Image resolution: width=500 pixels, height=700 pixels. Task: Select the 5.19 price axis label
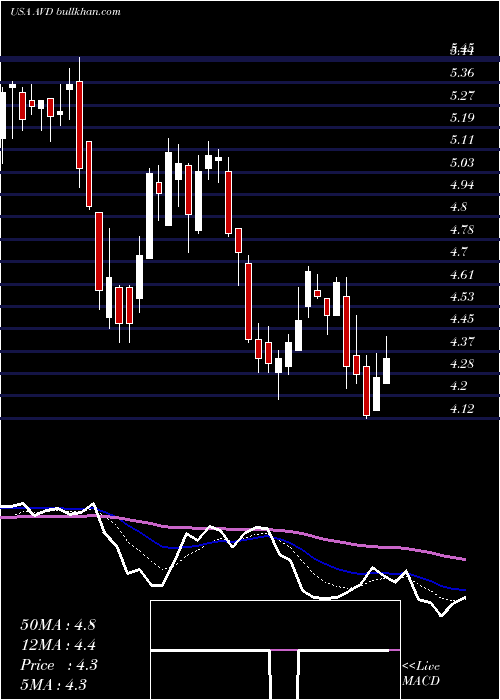462,118
